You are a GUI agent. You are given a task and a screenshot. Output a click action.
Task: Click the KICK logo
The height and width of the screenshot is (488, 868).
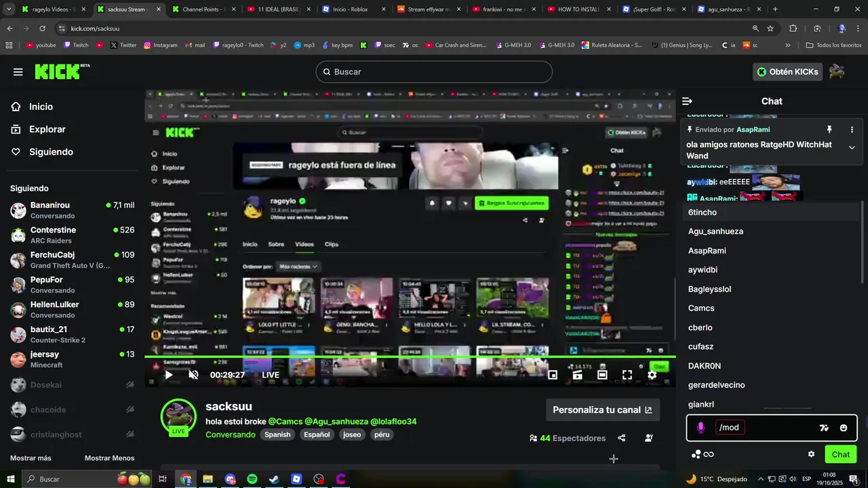[x=62, y=71]
